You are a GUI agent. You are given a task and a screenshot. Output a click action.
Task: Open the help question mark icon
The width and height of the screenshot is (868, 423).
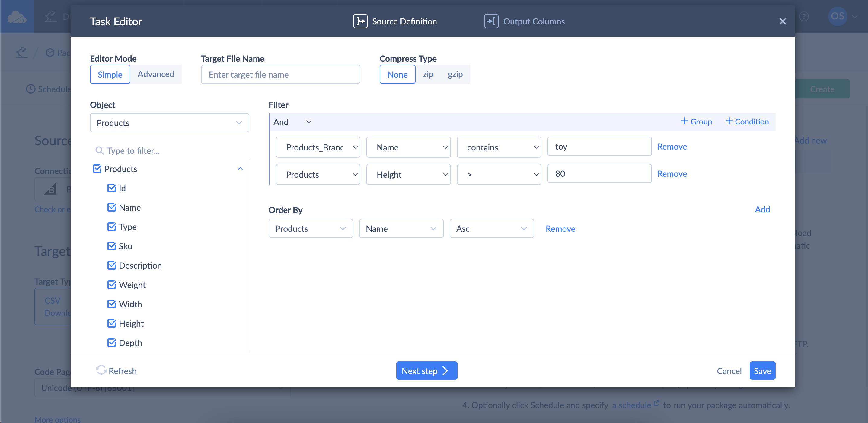pyautogui.click(x=804, y=16)
